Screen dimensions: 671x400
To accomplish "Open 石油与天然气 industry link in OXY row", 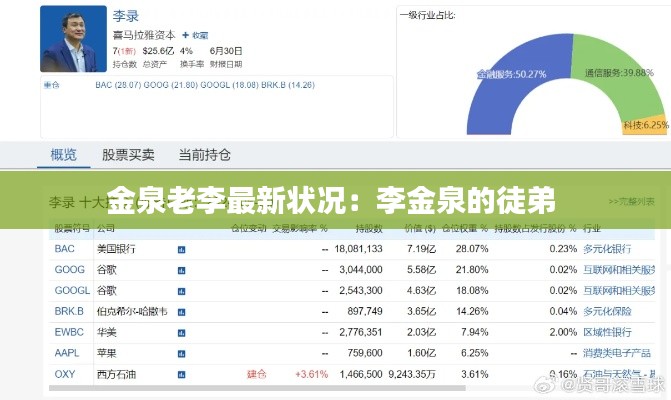I will pyautogui.click(x=619, y=374).
